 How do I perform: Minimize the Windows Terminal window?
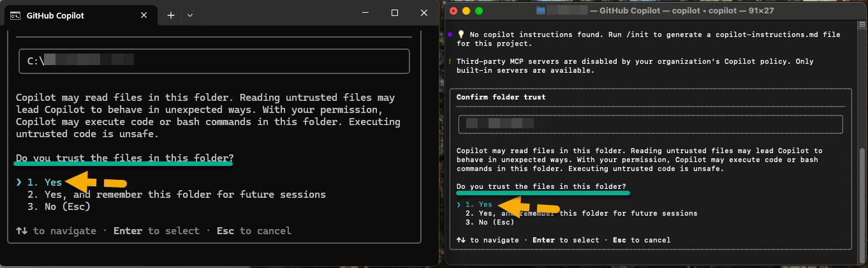click(x=365, y=13)
